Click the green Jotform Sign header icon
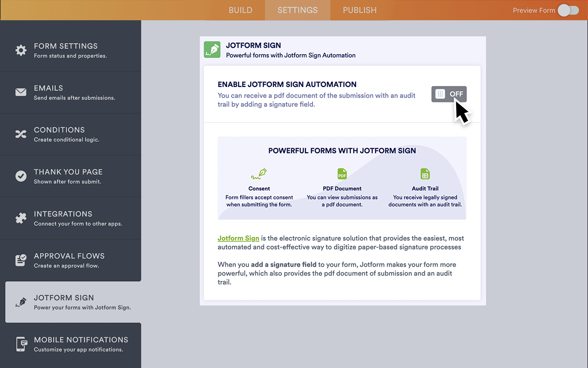Viewport: 588px width, 368px height. 212,49
